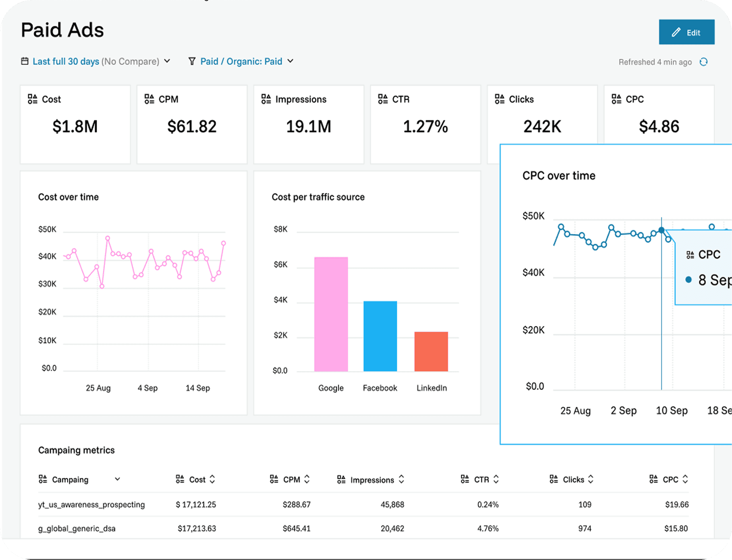
Task: Click the 19.1M Impressions value
Action: pos(309,127)
